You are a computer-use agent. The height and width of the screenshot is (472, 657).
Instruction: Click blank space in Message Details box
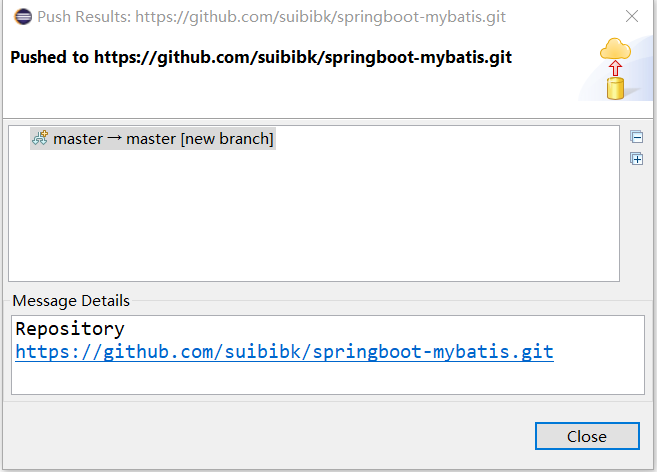[328, 378]
